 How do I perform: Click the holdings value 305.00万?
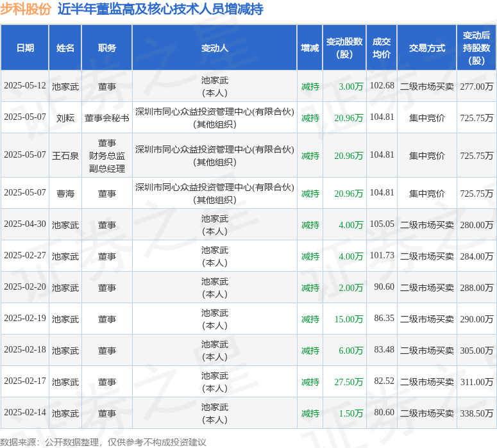point(476,351)
